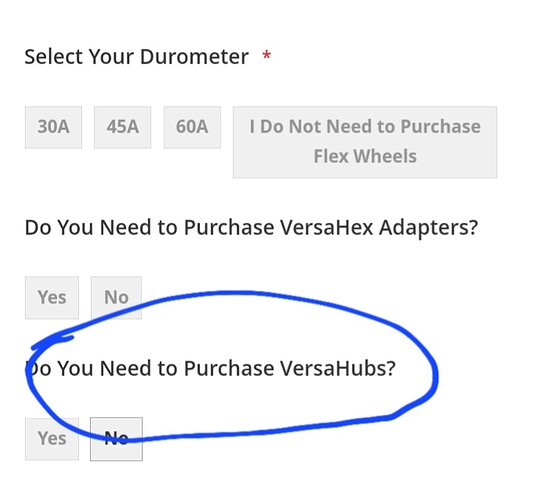This screenshot has height=500, width=555.
Task: Click the word VersaHex in the question
Action: [327, 227]
